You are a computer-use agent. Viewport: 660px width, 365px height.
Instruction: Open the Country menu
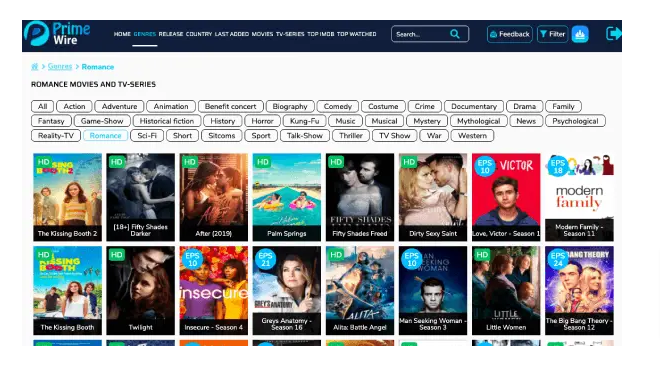[199, 34]
